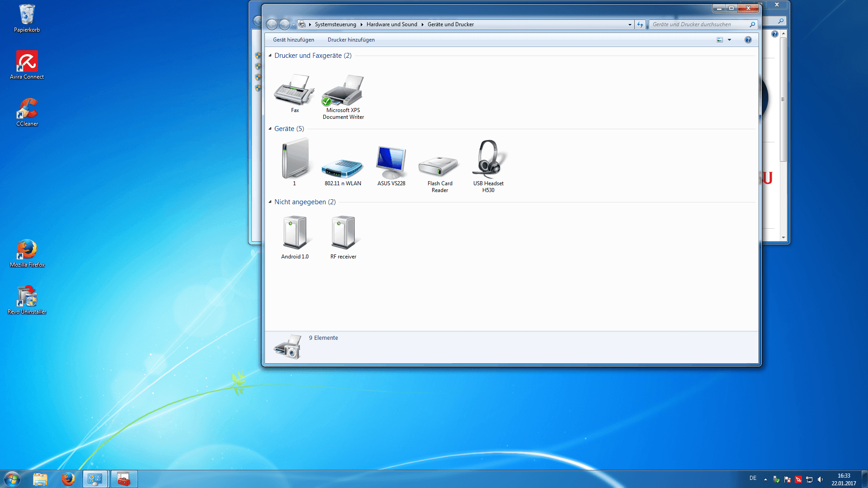868x488 pixels.
Task: Click the Drucker und Faxgeräte group heading
Action: coord(313,56)
